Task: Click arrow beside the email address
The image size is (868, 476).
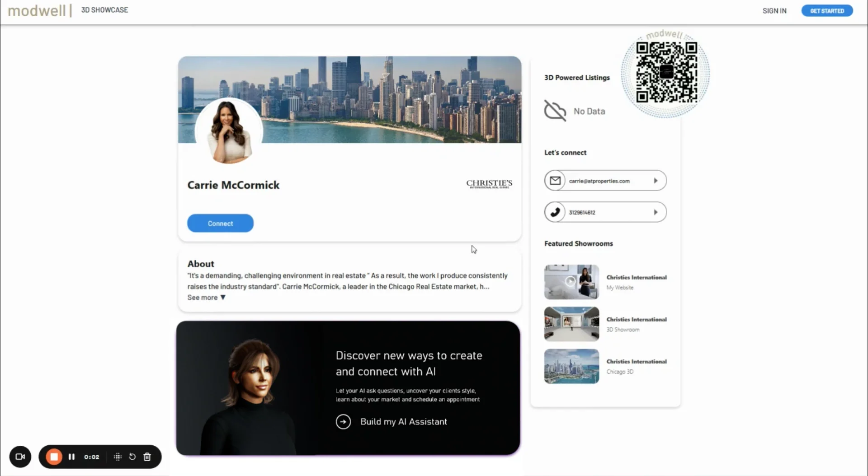Action: [656, 181]
